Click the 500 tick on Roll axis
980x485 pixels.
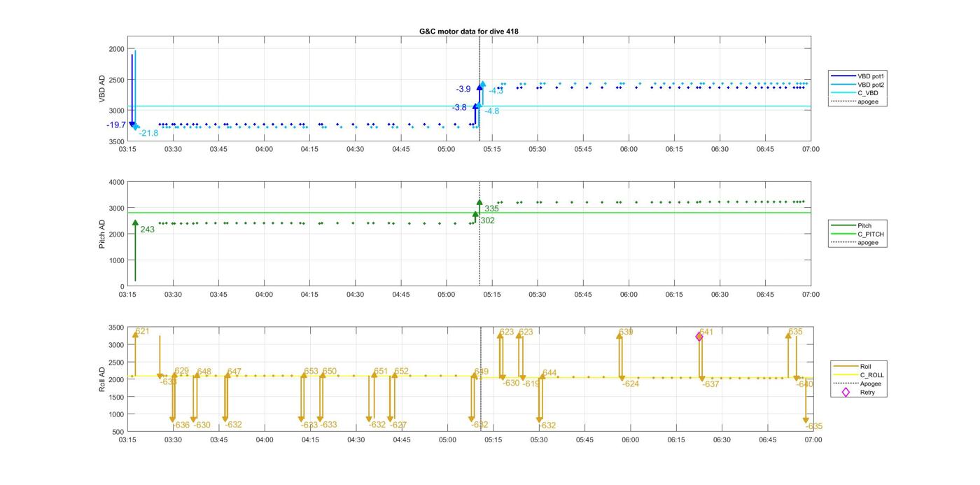118,432
